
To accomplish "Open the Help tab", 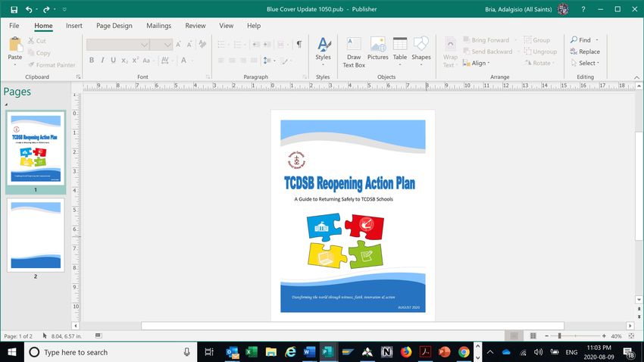I will tap(254, 26).
